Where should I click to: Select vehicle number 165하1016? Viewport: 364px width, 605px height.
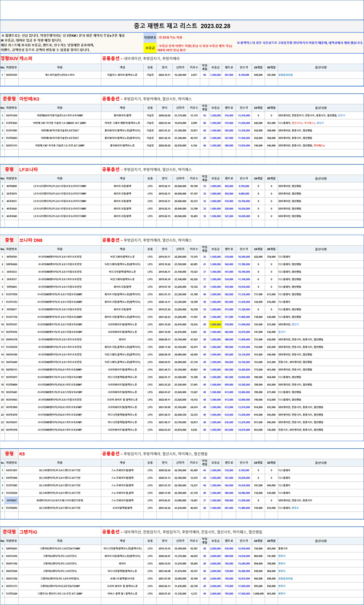[12, 332]
